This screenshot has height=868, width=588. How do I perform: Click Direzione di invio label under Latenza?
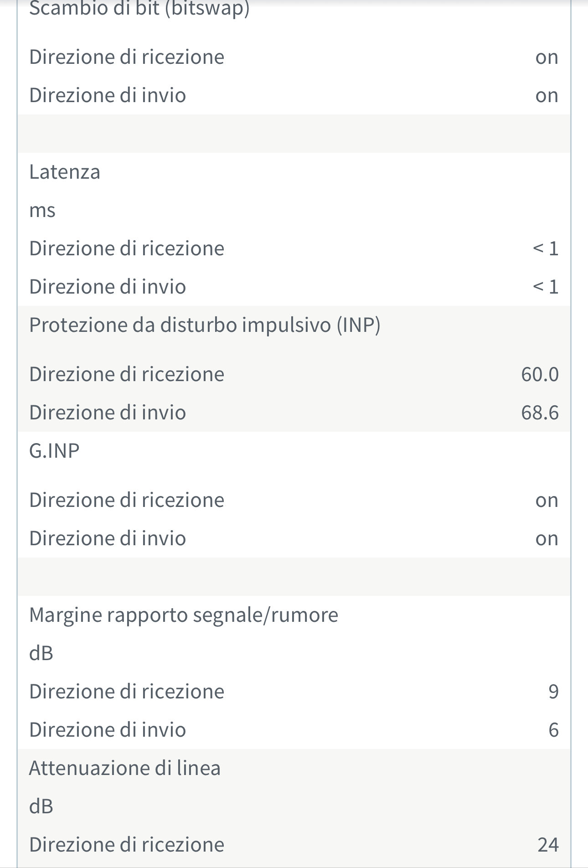tap(108, 287)
